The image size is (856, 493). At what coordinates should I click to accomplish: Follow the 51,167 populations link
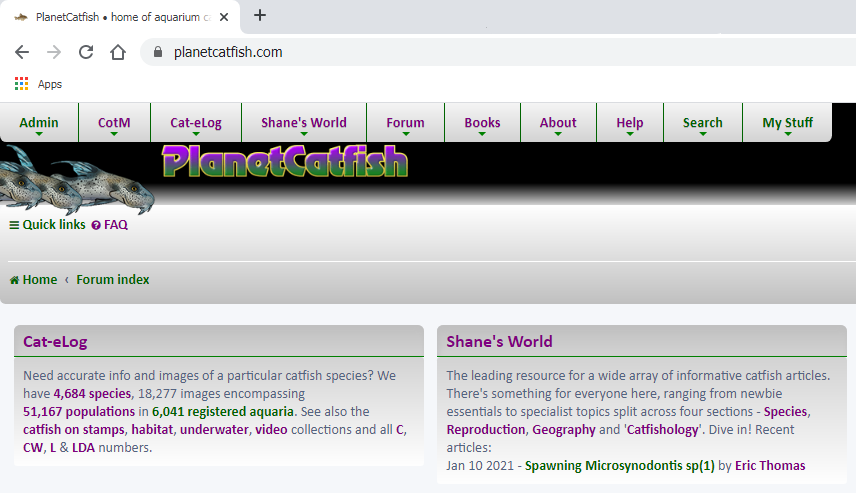point(79,412)
